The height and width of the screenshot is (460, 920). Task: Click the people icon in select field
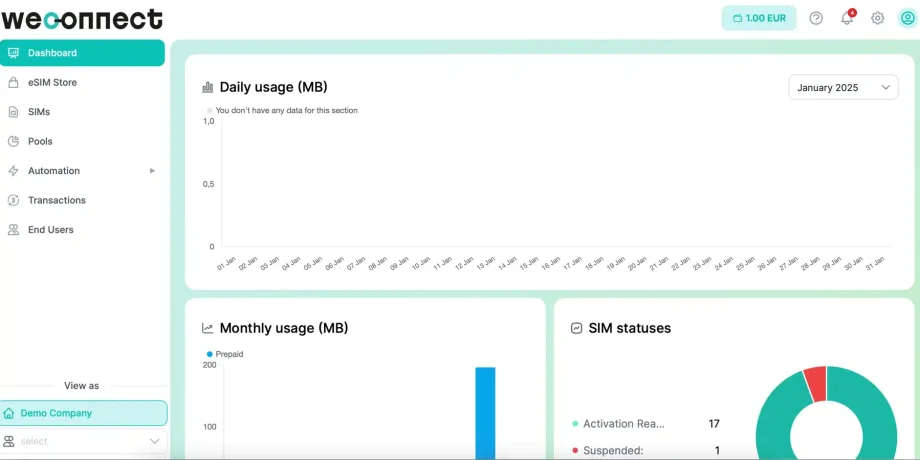pyautogui.click(x=9, y=441)
